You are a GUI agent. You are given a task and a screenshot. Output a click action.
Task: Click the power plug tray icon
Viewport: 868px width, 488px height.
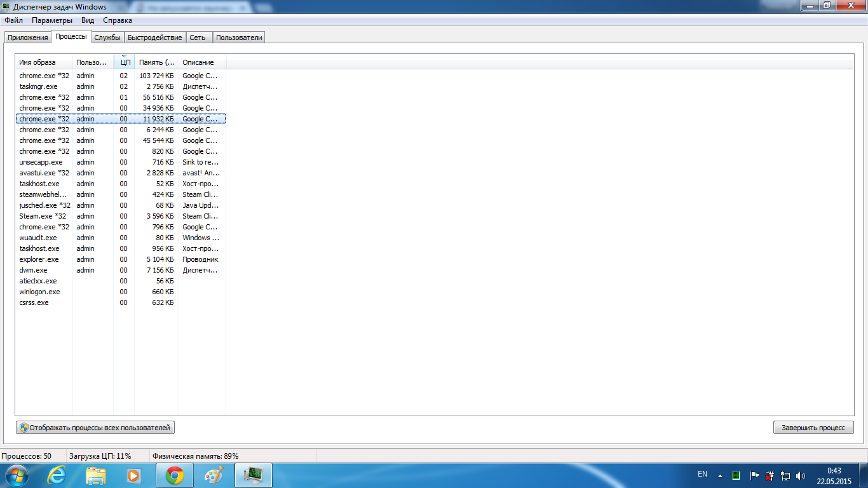[x=770, y=475]
